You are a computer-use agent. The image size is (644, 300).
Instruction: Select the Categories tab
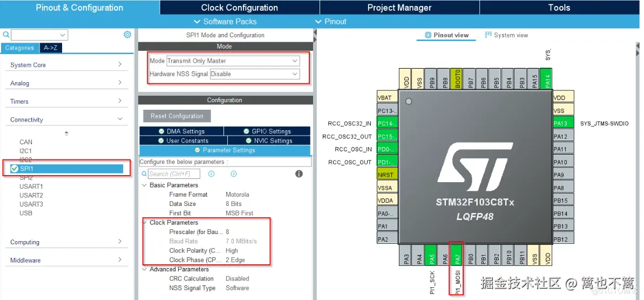click(x=20, y=48)
